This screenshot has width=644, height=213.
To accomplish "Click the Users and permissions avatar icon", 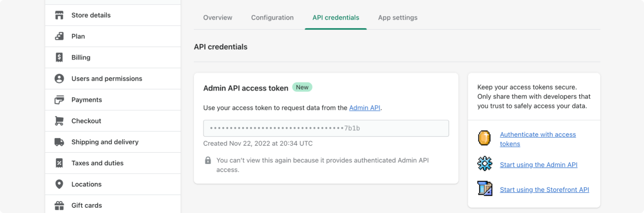I will [59, 78].
